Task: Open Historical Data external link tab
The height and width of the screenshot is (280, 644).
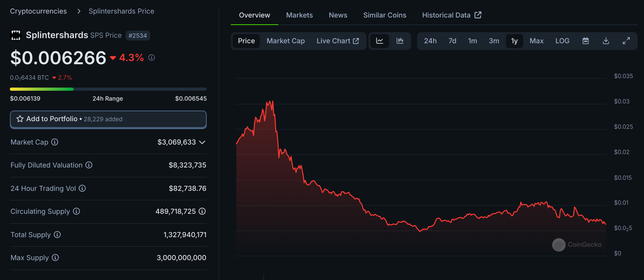Action: pyautogui.click(x=452, y=15)
